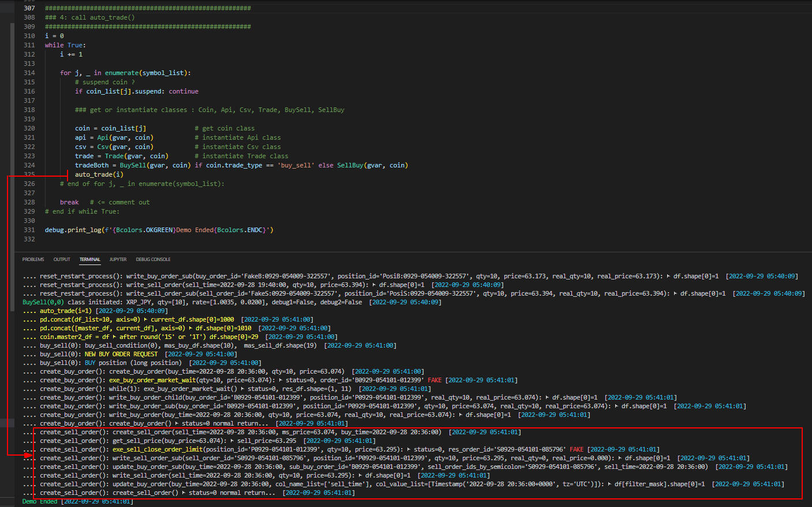812x507 pixels.
Task: Click terminal line 'reset_restart_process(): write_sell_order(sell_time=...'
Action: coord(263,285)
